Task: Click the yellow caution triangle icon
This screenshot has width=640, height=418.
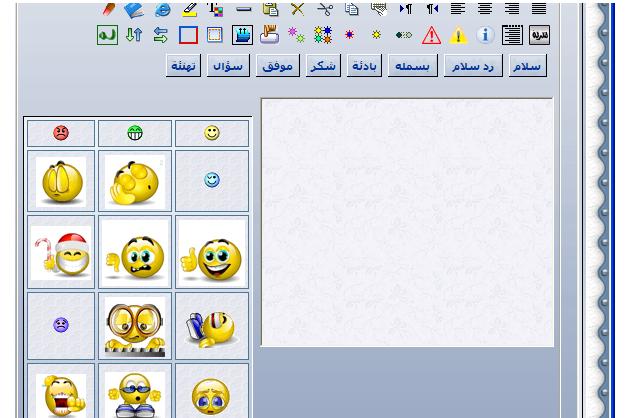Action: [x=458, y=35]
